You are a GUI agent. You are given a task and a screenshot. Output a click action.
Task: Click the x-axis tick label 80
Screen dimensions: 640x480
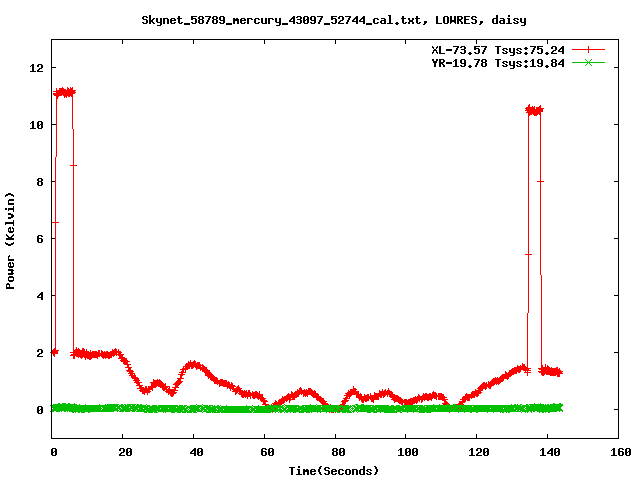(x=338, y=452)
